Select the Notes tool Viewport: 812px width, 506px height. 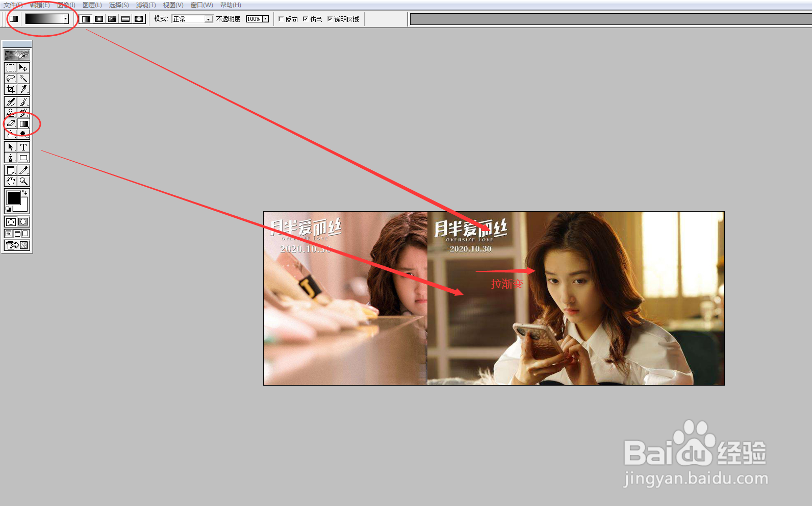(x=11, y=170)
